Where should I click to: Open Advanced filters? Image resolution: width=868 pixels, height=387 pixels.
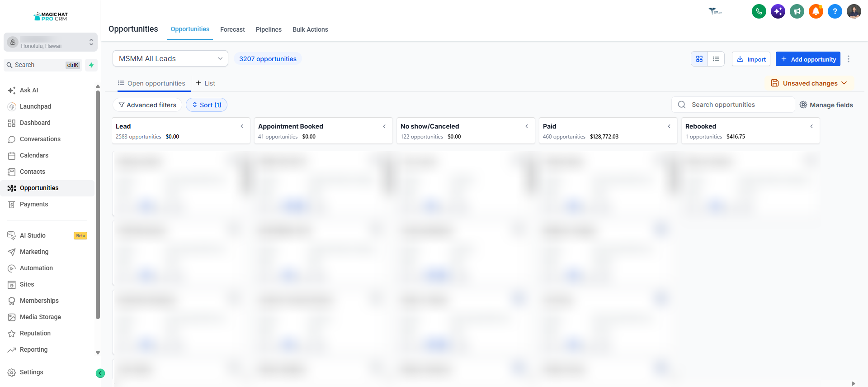coord(147,105)
